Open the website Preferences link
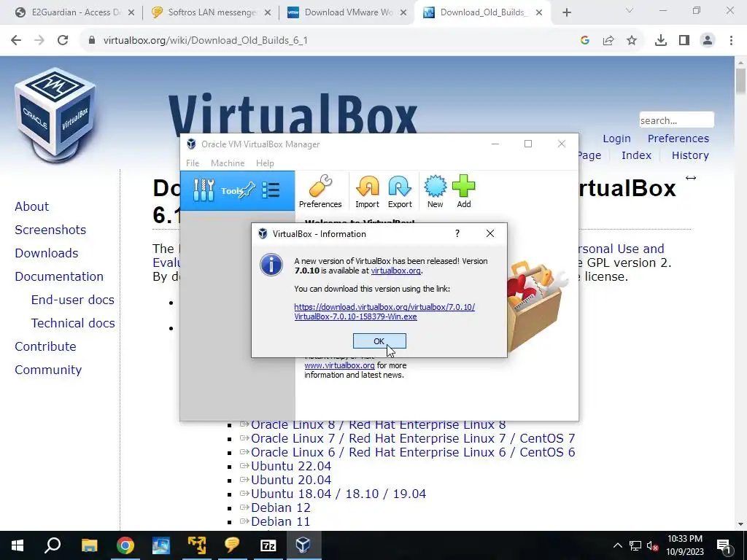 (678, 139)
